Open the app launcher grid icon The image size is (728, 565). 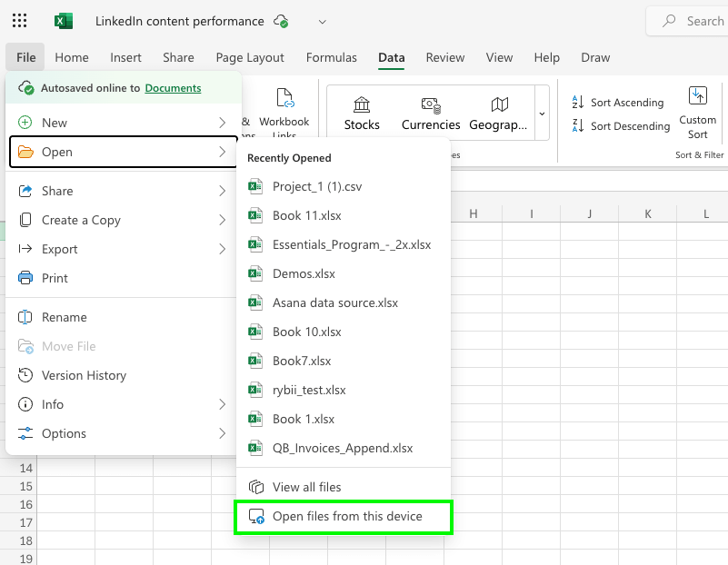coord(19,21)
